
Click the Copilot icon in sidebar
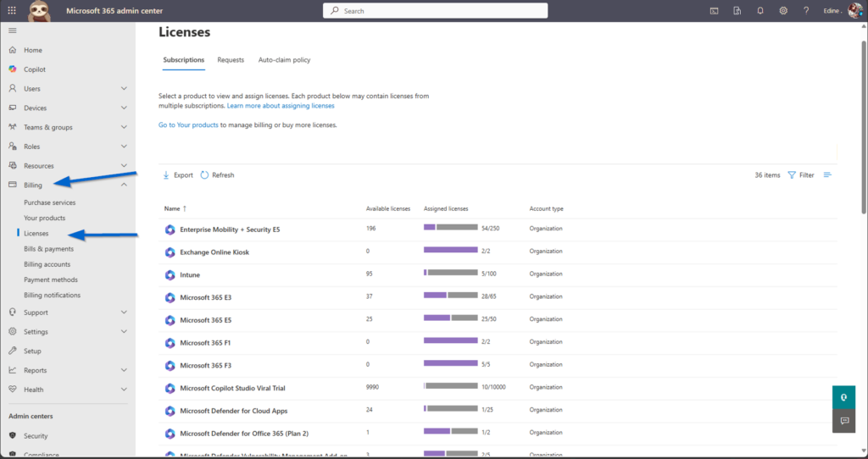click(13, 69)
